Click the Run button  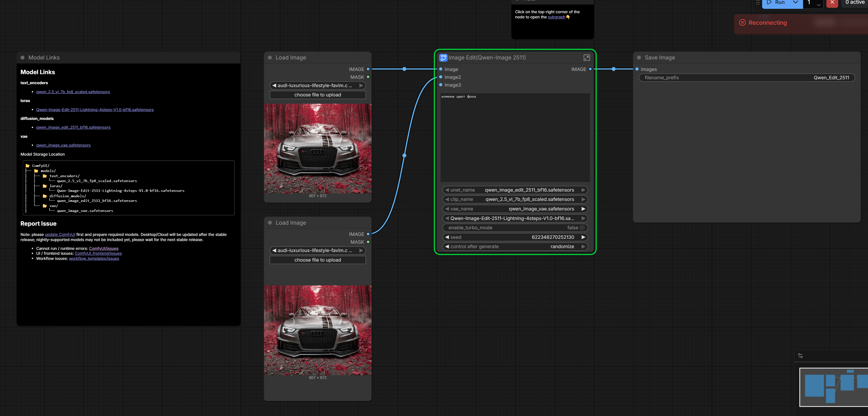776,3
